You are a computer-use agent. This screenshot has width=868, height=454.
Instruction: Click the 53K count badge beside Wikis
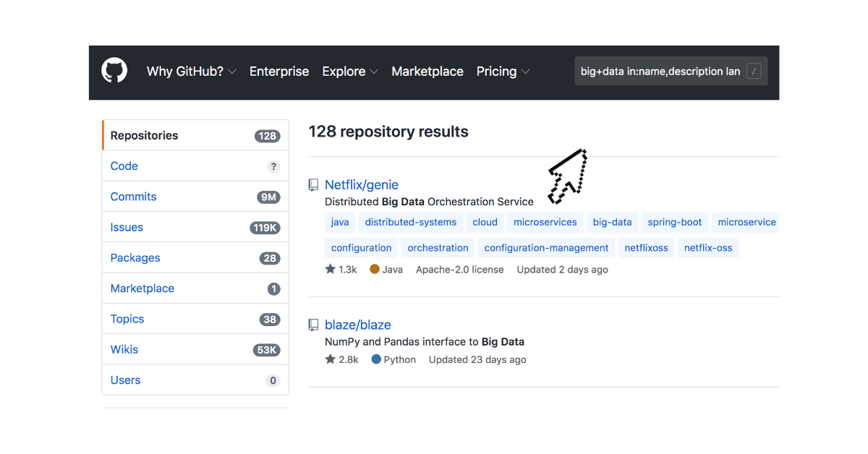266,350
